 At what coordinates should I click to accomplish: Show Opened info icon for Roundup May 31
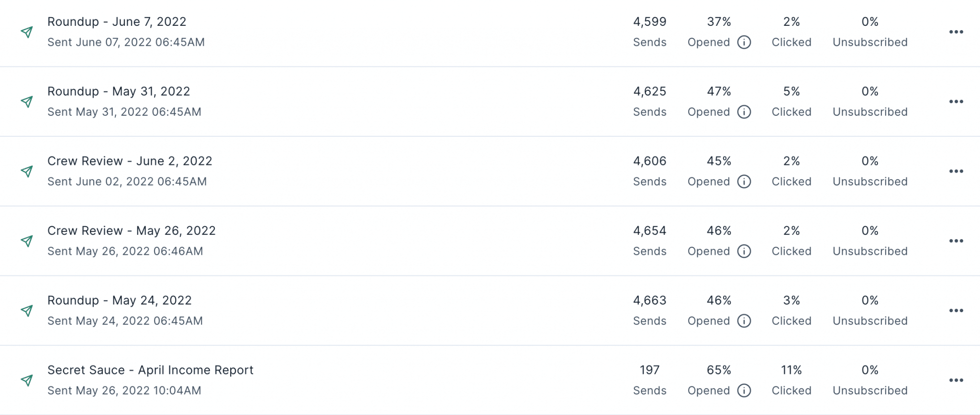(x=744, y=112)
